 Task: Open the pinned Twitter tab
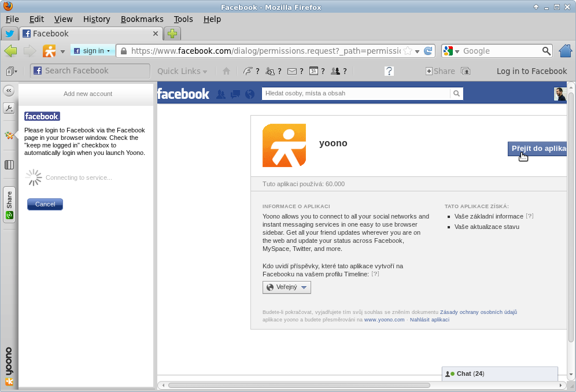pyautogui.click(x=10, y=34)
